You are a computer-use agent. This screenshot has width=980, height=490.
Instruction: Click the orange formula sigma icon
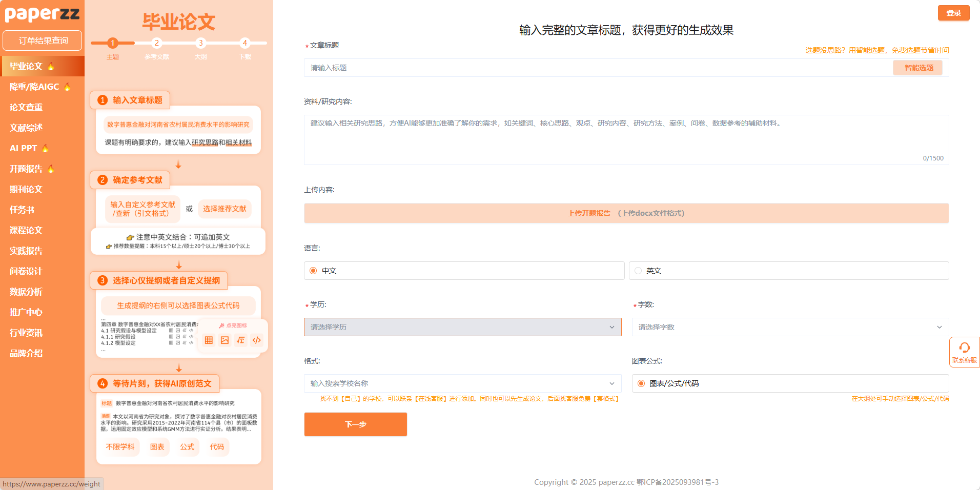[240, 340]
